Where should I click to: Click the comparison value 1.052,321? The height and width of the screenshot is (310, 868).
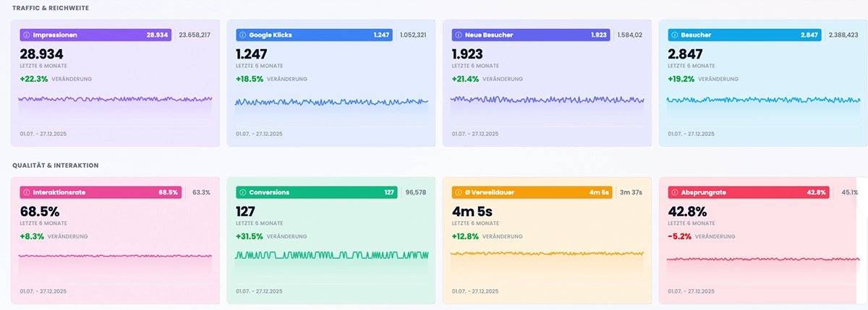pyautogui.click(x=412, y=35)
